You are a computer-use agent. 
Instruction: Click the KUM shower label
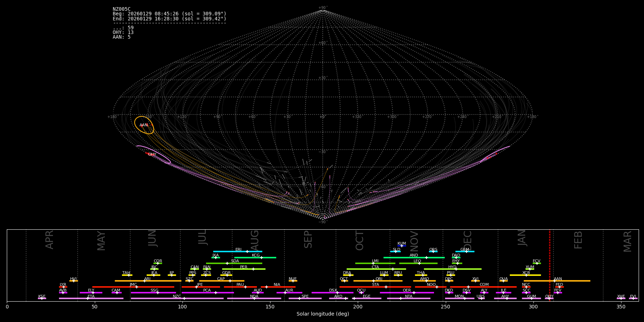tap(402, 244)
